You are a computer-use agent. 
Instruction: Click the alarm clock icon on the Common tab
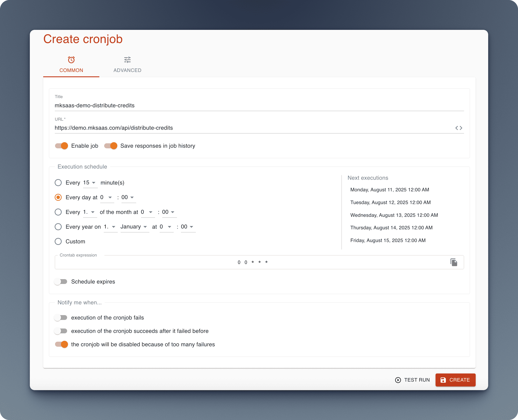(71, 59)
